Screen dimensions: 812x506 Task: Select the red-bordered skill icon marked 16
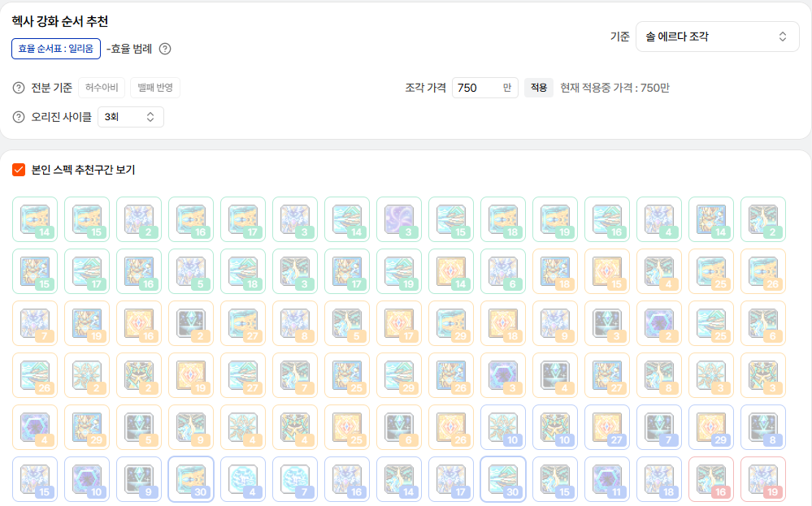(710, 479)
